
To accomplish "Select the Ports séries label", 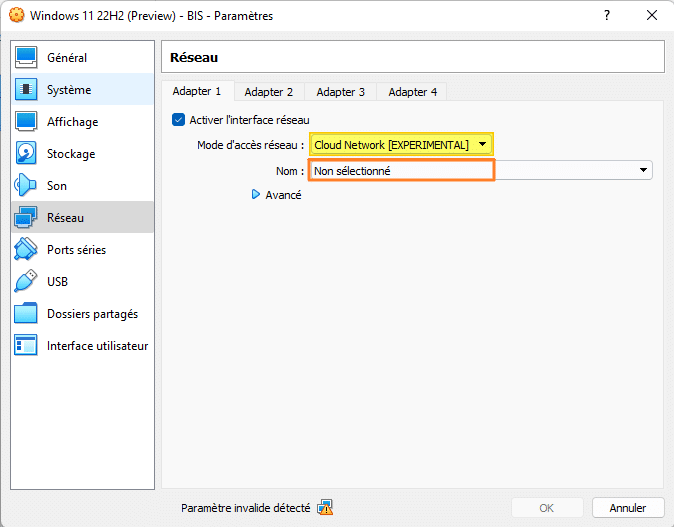I will (x=77, y=250).
